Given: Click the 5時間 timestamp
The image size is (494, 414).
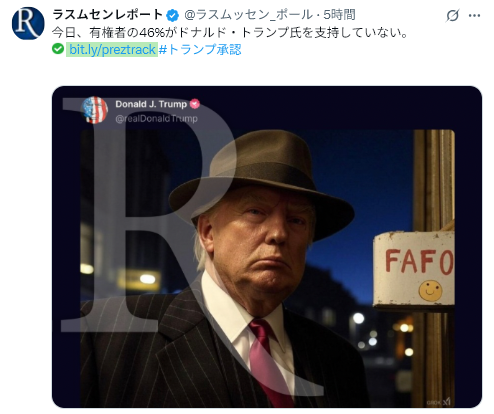Looking at the screenshot, I should click(x=339, y=15).
